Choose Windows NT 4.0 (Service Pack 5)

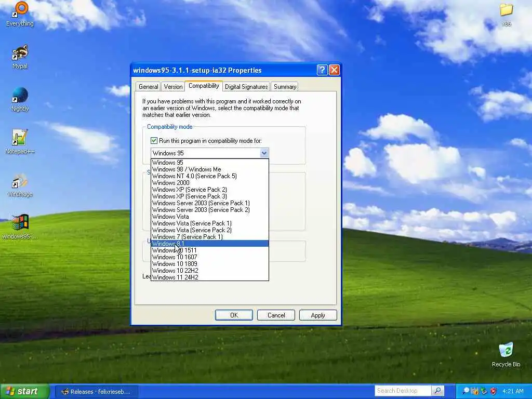210,176
